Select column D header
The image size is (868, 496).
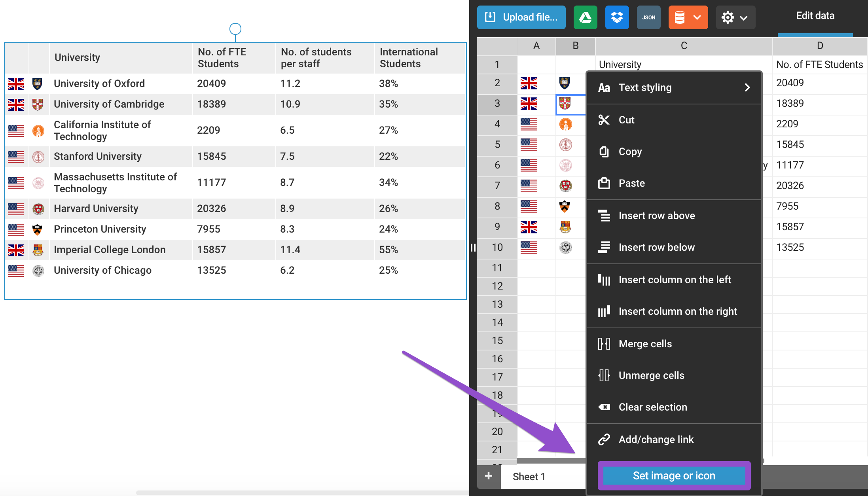coord(820,46)
